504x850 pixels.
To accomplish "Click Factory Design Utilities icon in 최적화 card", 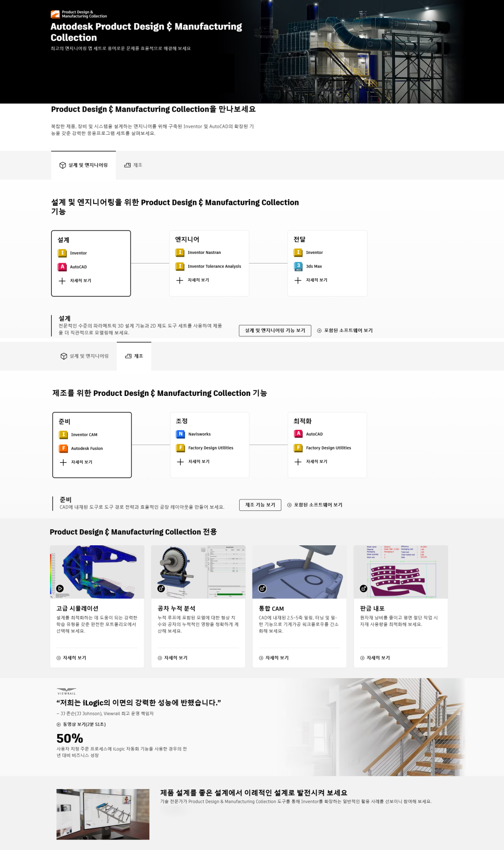I will [x=298, y=448].
